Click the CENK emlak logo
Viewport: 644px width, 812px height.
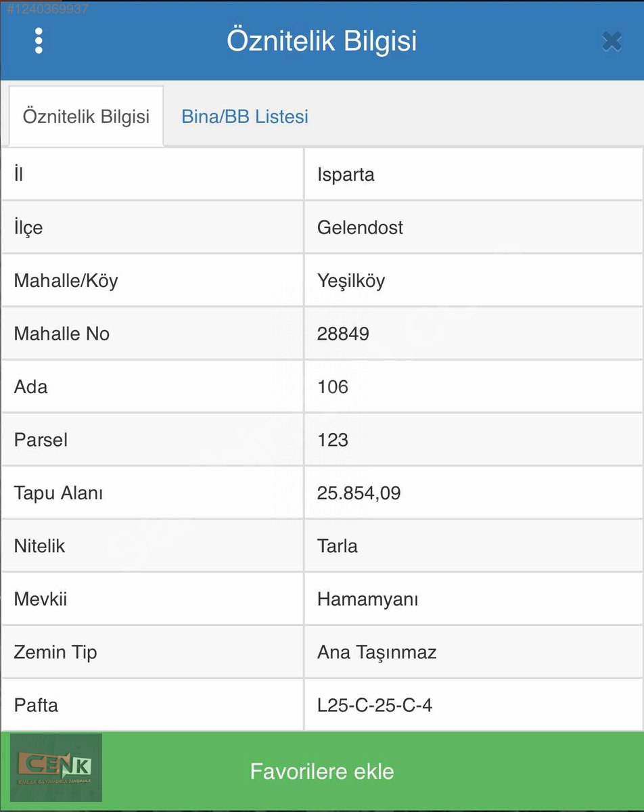57,767
